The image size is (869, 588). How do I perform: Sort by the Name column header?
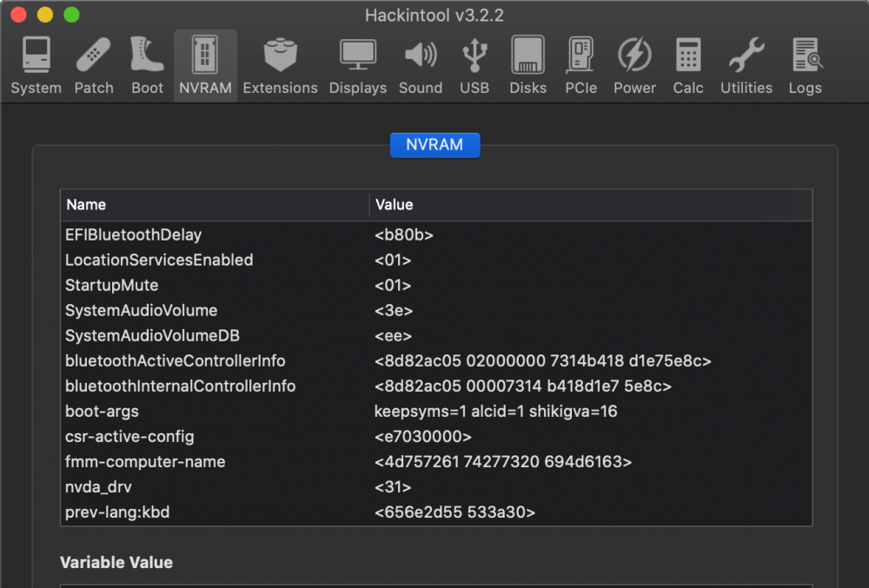(x=215, y=205)
